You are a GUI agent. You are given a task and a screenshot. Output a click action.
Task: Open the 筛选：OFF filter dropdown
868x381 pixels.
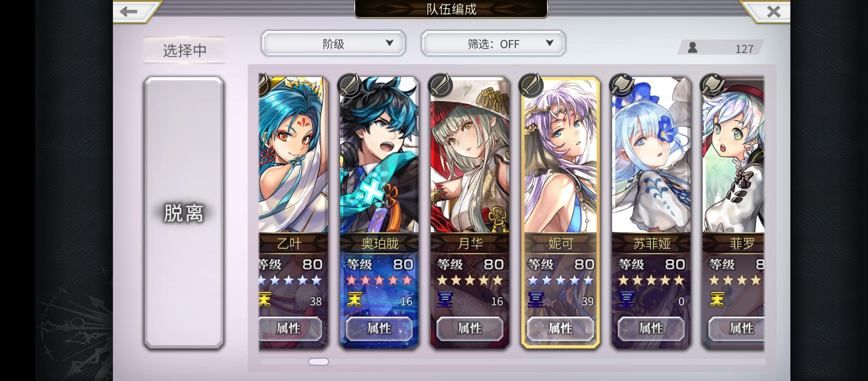(x=493, y=43)
